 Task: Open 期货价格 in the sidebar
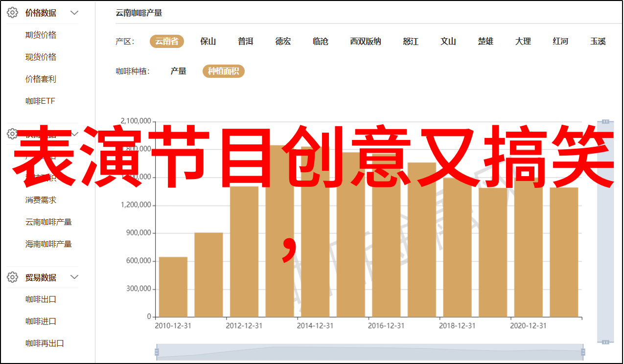(41, 35)
